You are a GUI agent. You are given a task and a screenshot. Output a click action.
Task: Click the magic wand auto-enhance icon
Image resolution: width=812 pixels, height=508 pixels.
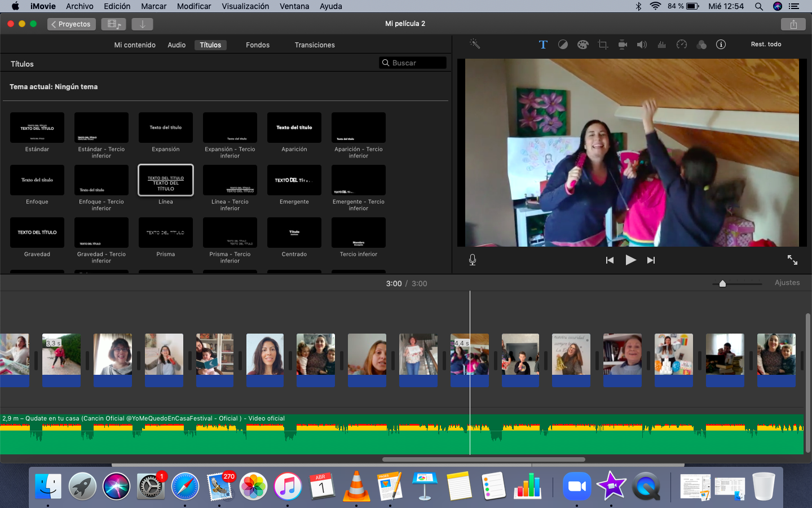click(475, 44)
